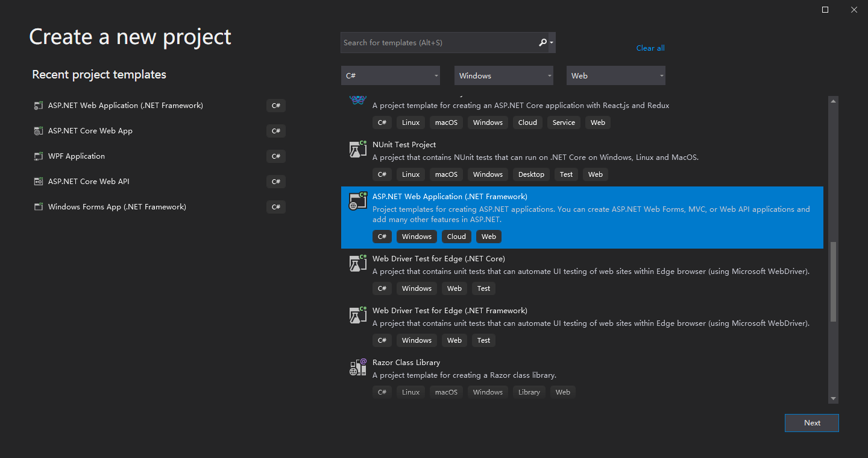Expand the arrow next to the search magnifier
This screenshot has height=458, width=868.
550,42
